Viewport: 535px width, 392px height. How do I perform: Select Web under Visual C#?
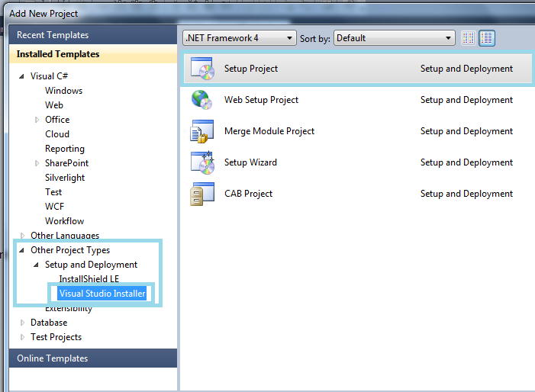[x=54, y=105]
